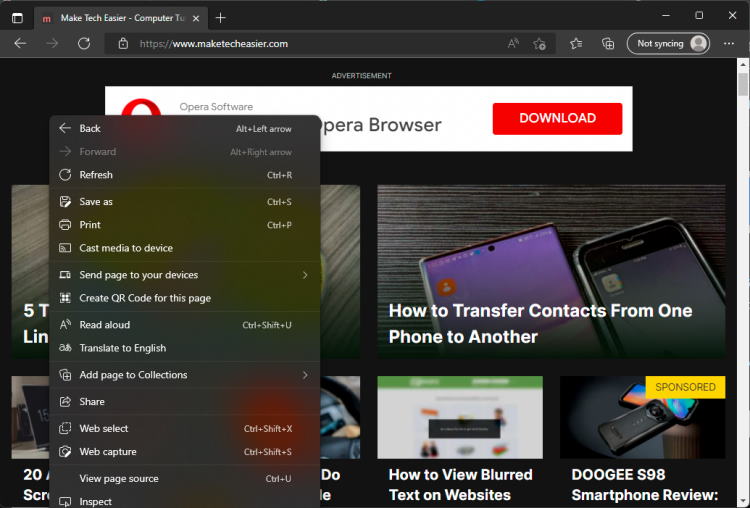Close the Make Tech Easier tab
Screen dimensions: 750x508
pyautogui.click(x=196, y=18)
